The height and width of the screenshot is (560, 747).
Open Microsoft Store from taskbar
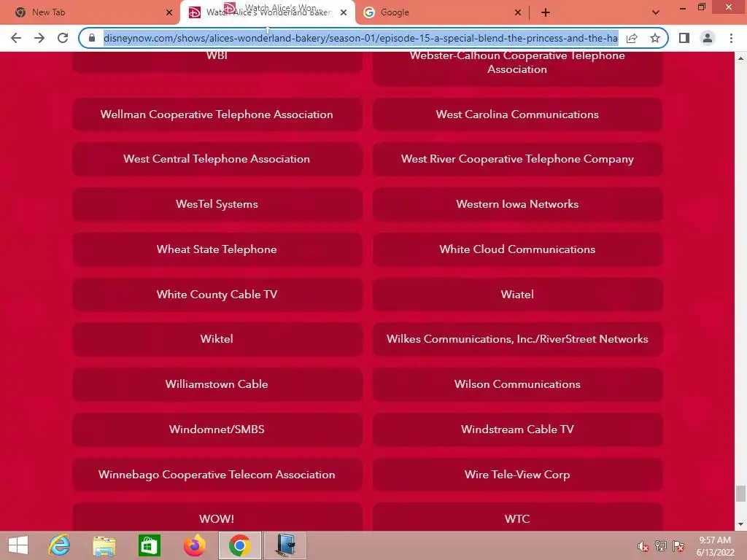(x=149, y=545)
